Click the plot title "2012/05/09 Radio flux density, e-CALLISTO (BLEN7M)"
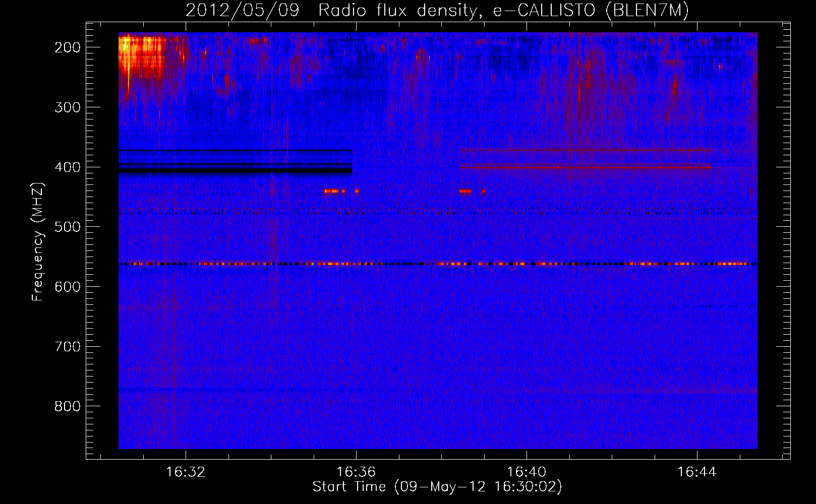This screenshot has width=816, height=504. (437, 10)
